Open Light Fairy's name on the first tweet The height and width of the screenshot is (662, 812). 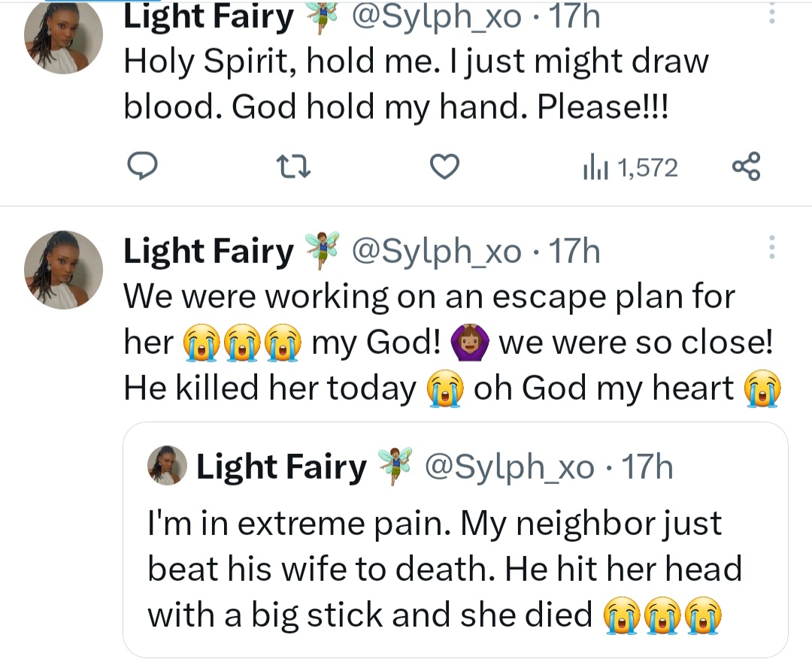click(x=208, y=18)
